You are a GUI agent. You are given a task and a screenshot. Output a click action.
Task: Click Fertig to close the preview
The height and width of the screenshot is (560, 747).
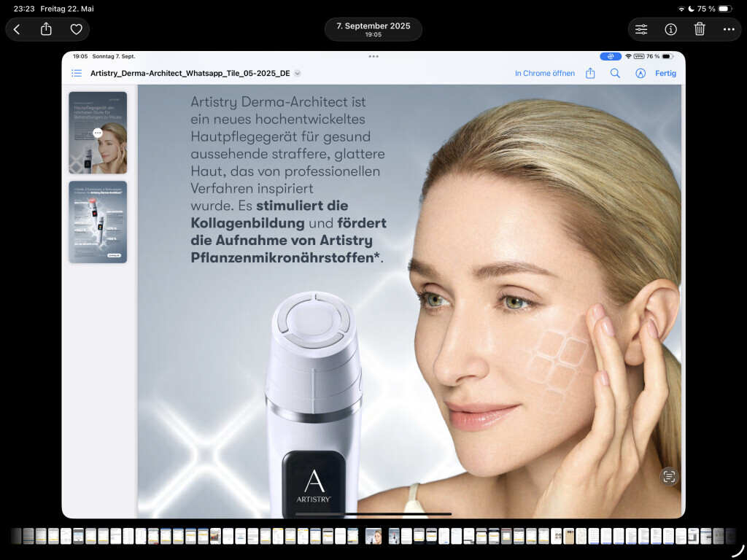pyautogui.click(x=665, y=74)
